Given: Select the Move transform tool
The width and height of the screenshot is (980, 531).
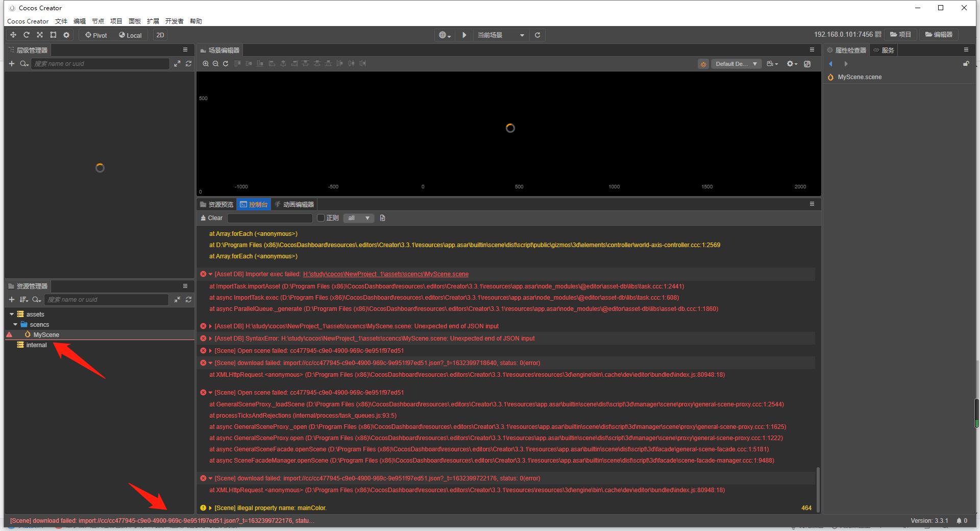Looking at the screenshot, I should 13,35.
